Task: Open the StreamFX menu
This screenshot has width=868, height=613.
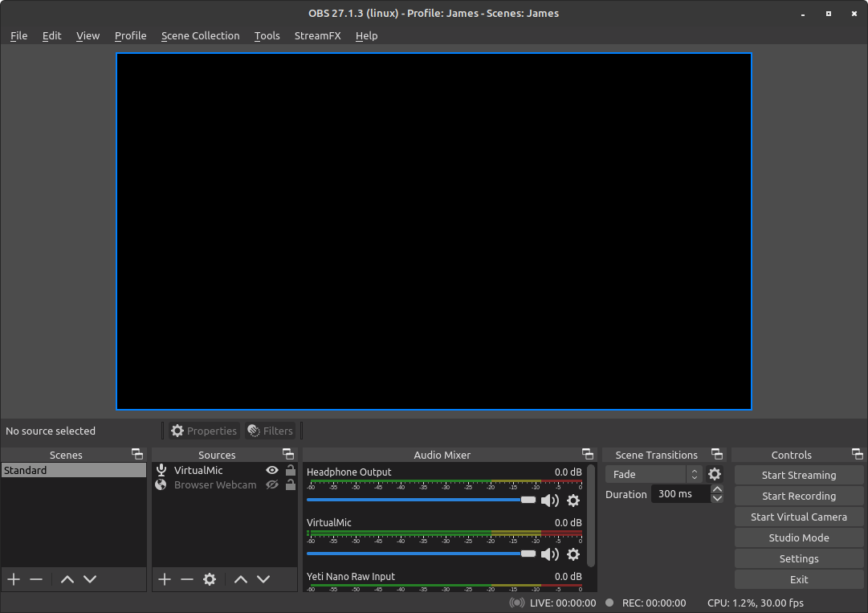Action: (x=317, y=35)
